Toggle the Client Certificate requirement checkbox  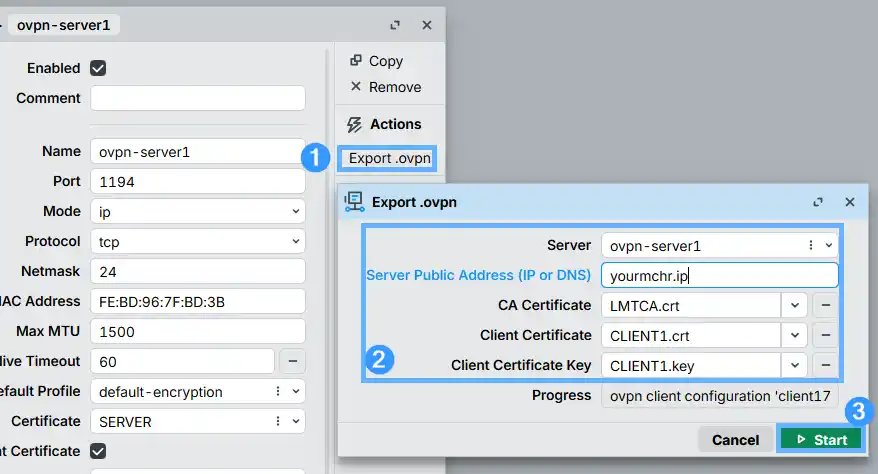click(x=98, y=451)
